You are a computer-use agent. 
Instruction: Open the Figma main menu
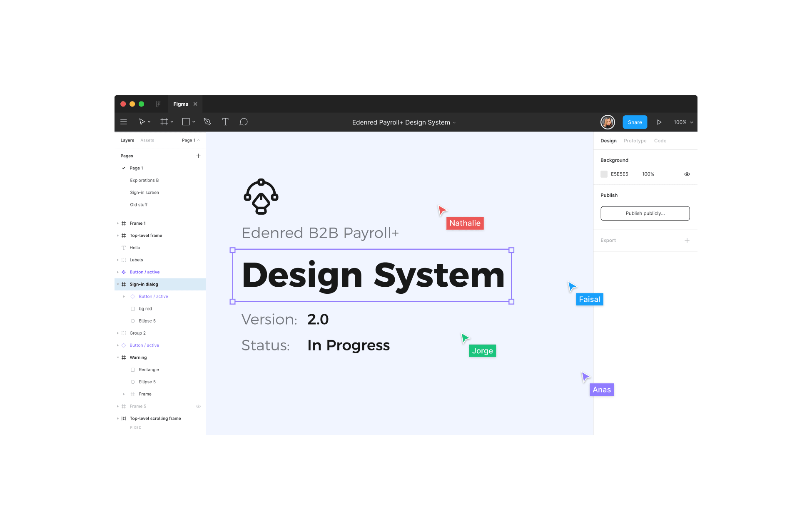(123, 122)
